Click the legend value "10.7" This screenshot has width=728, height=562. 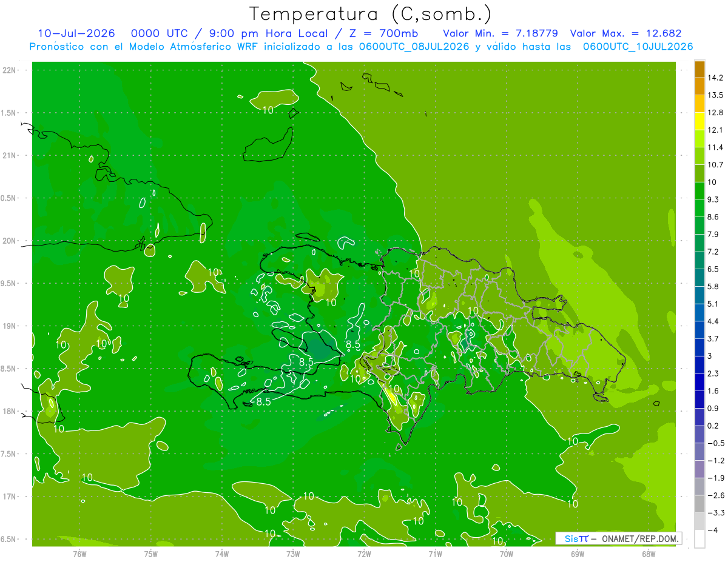point(715,165)
